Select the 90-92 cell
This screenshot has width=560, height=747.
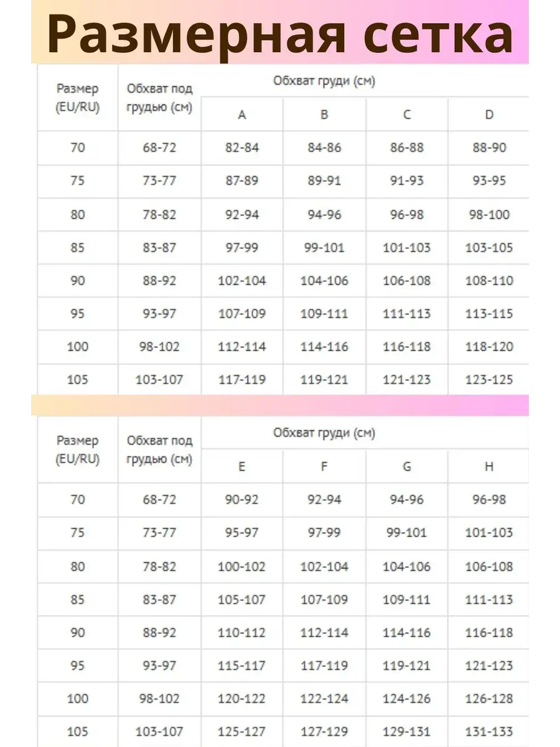(x=241, y=499)
